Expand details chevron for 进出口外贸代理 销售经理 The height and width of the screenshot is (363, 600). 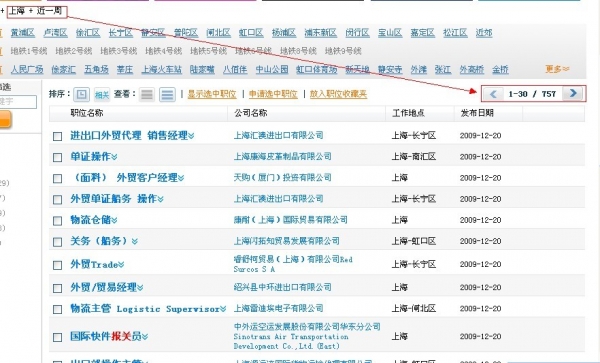[x=191, y=136]
